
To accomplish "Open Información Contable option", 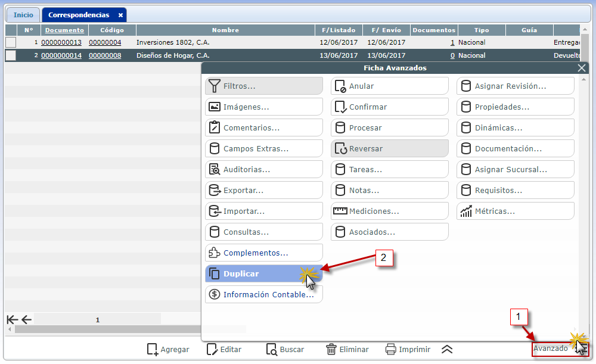I will 264,294.
